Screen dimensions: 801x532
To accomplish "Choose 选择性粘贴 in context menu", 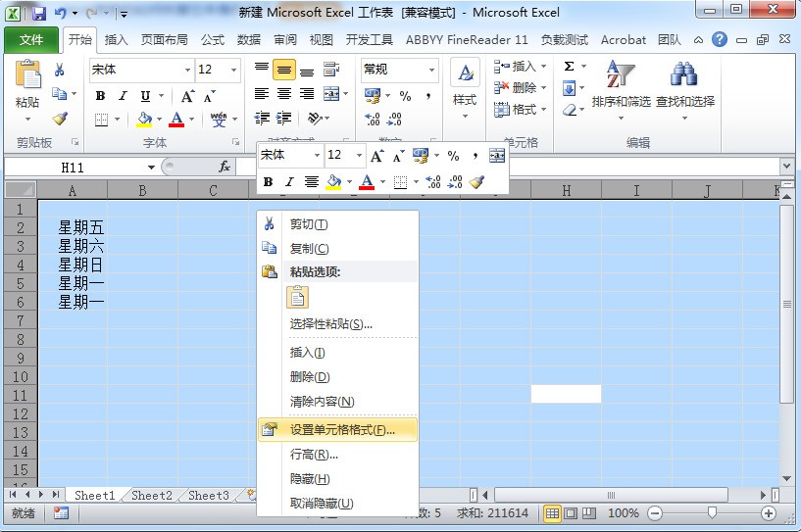I will [x=337, y=323].
